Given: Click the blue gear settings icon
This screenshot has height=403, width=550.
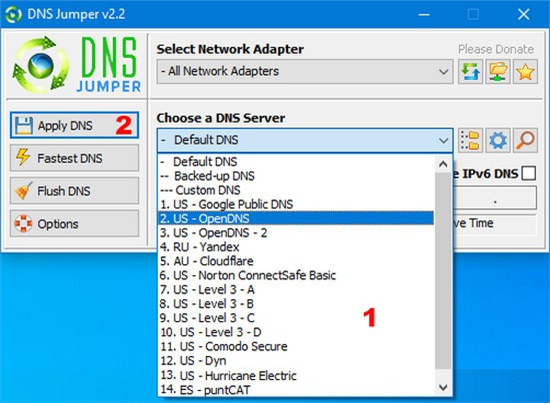Looking at the screenshot, I should pos(498,141).
